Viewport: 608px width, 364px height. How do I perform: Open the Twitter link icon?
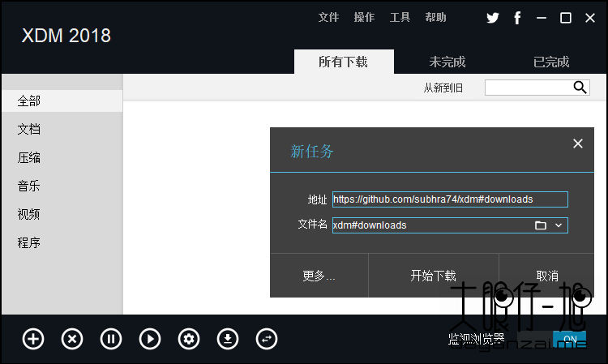pyautogui.click(x=493, y=18)
